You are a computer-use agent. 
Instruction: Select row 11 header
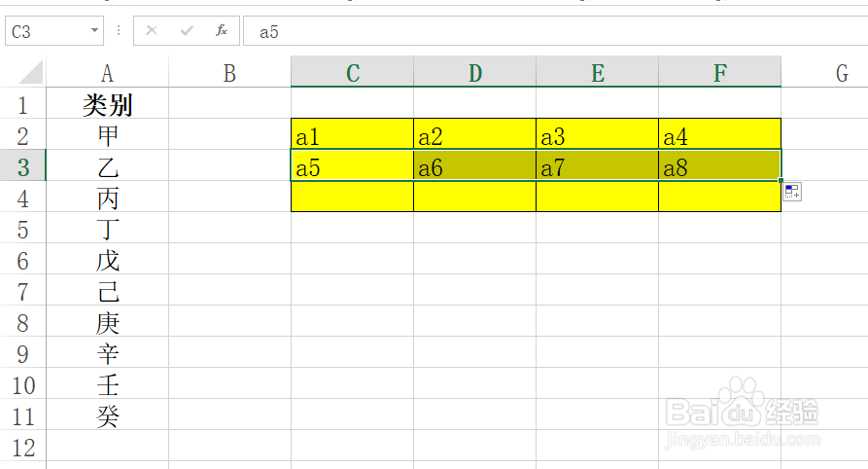coord(22,415)
